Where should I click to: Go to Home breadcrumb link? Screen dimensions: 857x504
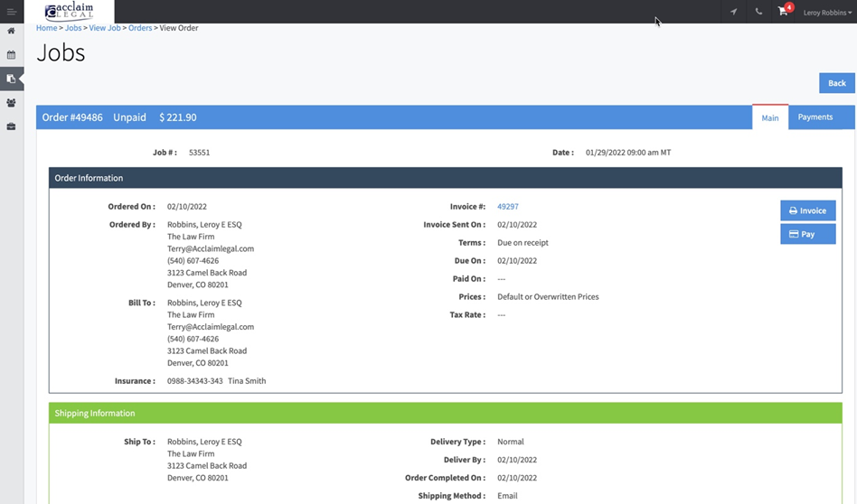(x=46, y=28)
